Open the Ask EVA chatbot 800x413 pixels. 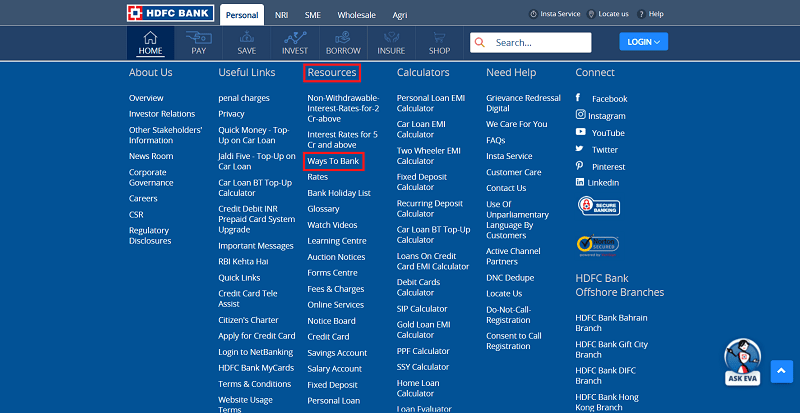click(742, 362)
